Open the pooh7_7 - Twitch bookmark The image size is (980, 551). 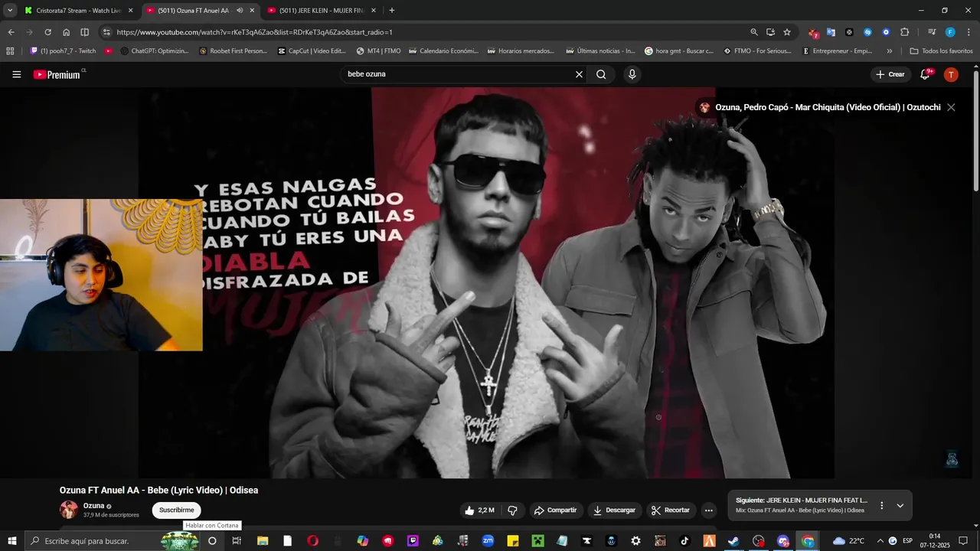[x=63, y=51]
